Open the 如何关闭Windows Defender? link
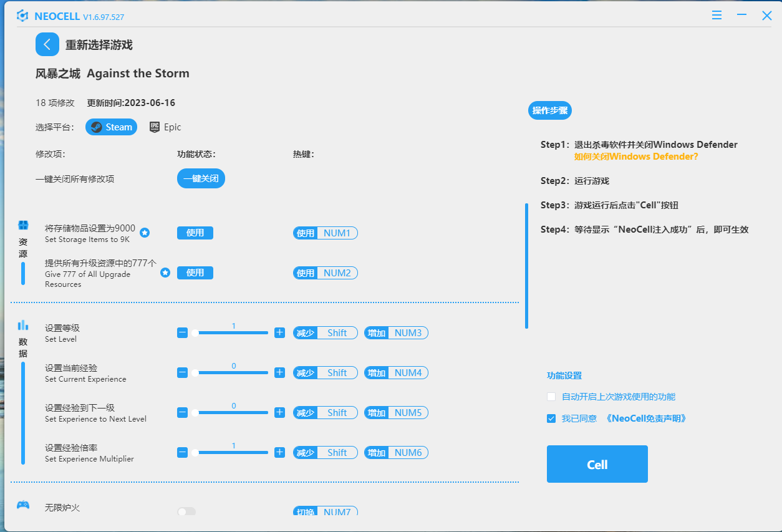 click(x=636, y=157)
